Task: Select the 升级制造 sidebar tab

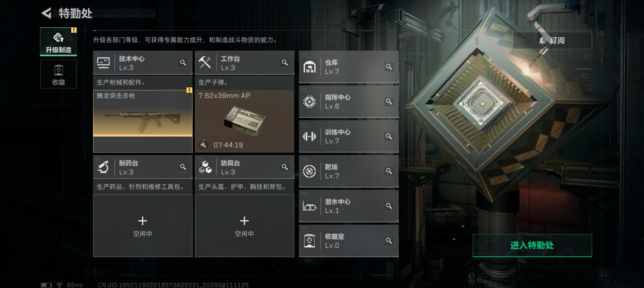Action: [58, 42]
